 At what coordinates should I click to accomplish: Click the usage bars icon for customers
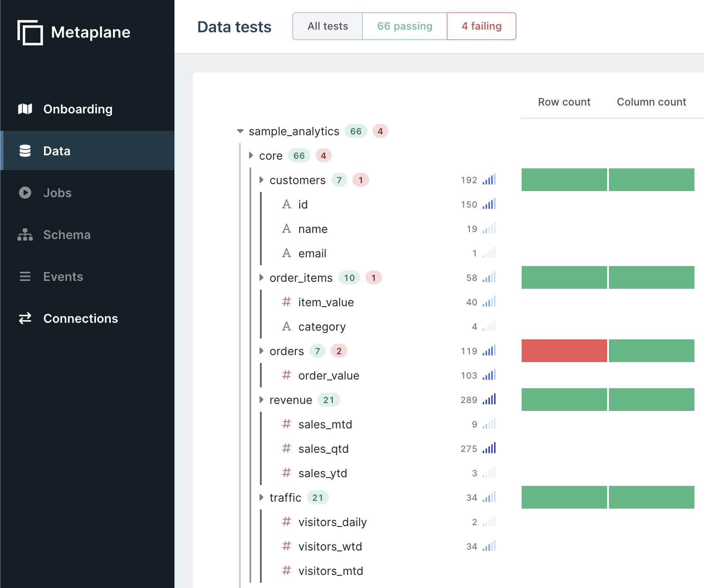489,179
